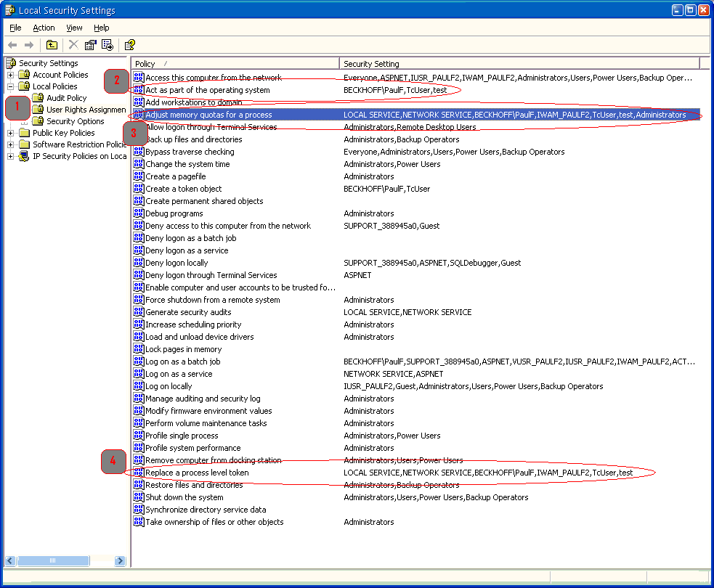Viewport: 714px width, 588px height.
Task: Click the IP Security Policies icon
Action: [24, 156]
